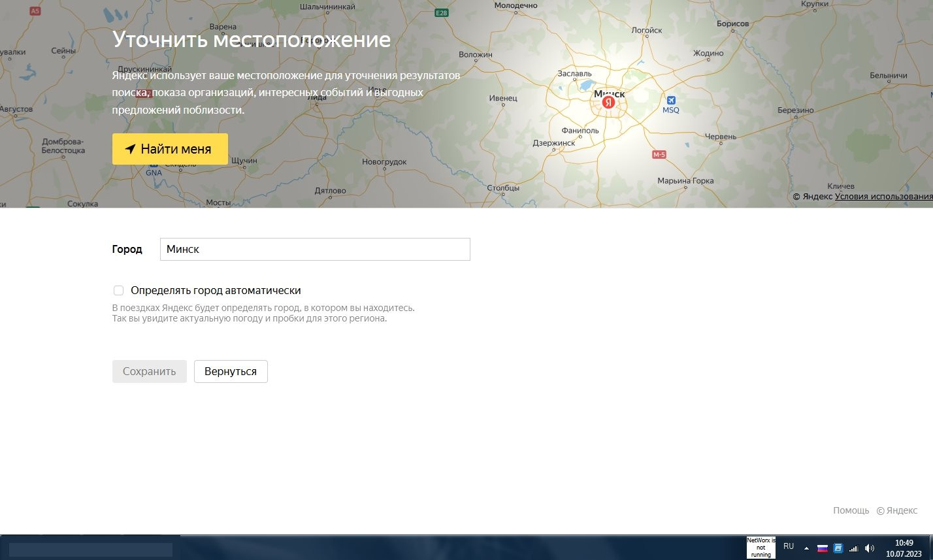
Task: Click the 'Березино' map label
Action: 796,110
